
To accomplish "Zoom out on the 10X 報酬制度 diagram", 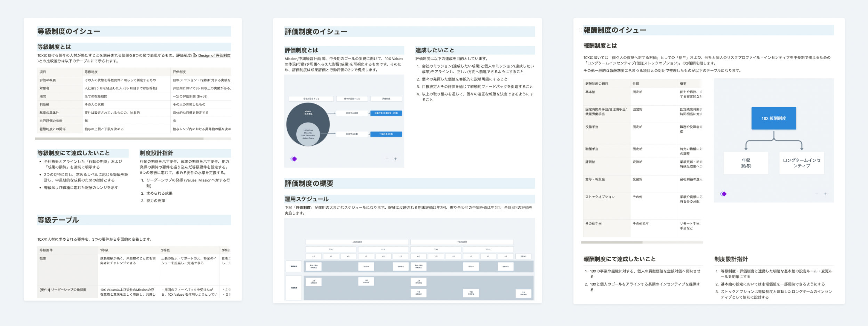I will click(817, 194).
